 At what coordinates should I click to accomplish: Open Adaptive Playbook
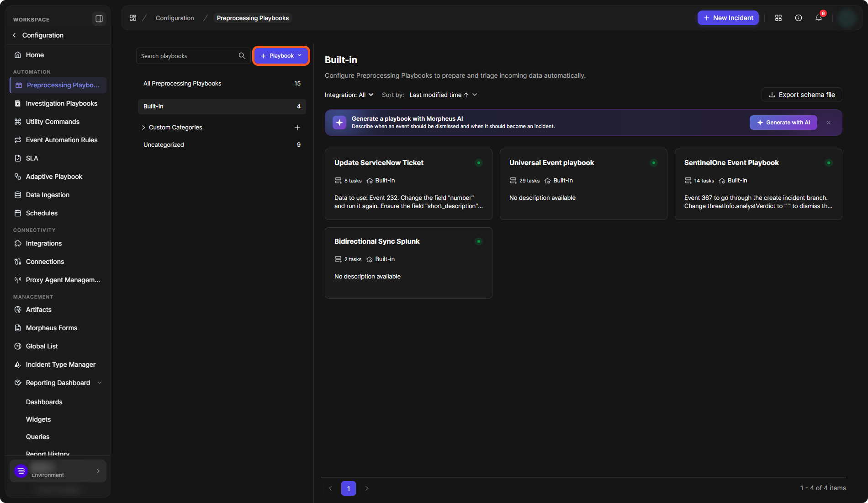pyautogui.click(x=58, y=177)
